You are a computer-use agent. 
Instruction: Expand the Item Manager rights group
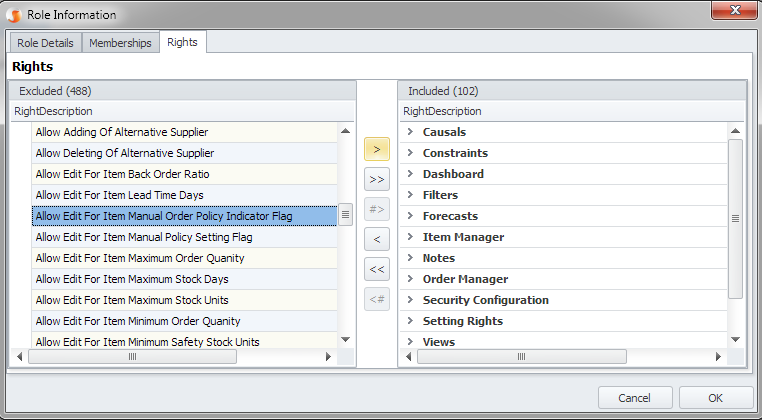410,237
